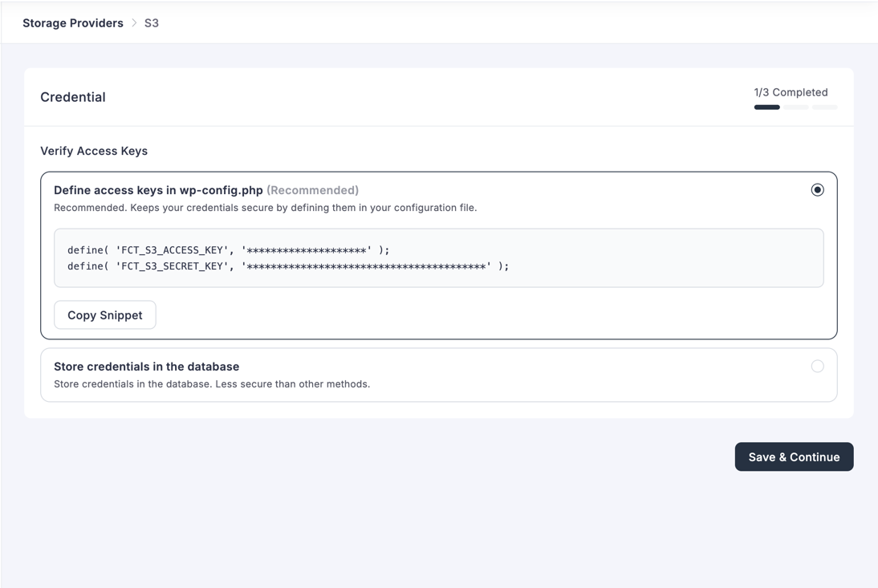The image size is (878, 588).
Task: Select the FCT_S3_SECRET_KEY code line
Action: (287, 266)
